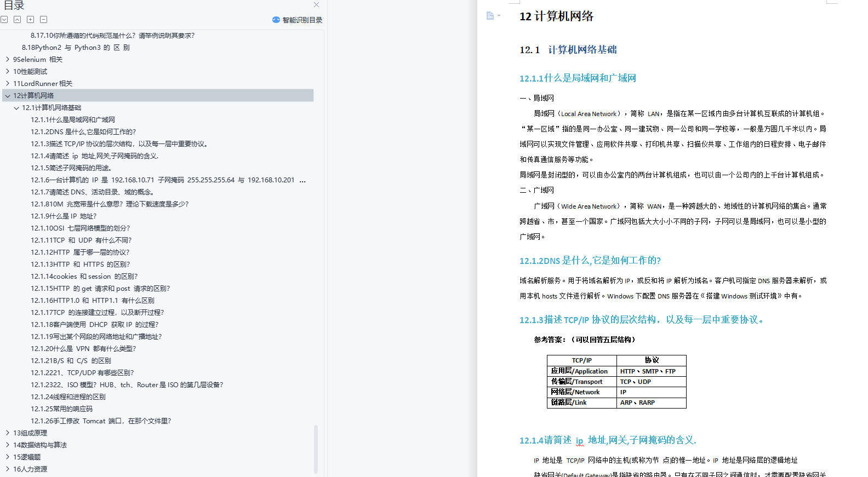
Task: Collapse the 12.1计算机网络基础 section
Action: pos(16,107)
